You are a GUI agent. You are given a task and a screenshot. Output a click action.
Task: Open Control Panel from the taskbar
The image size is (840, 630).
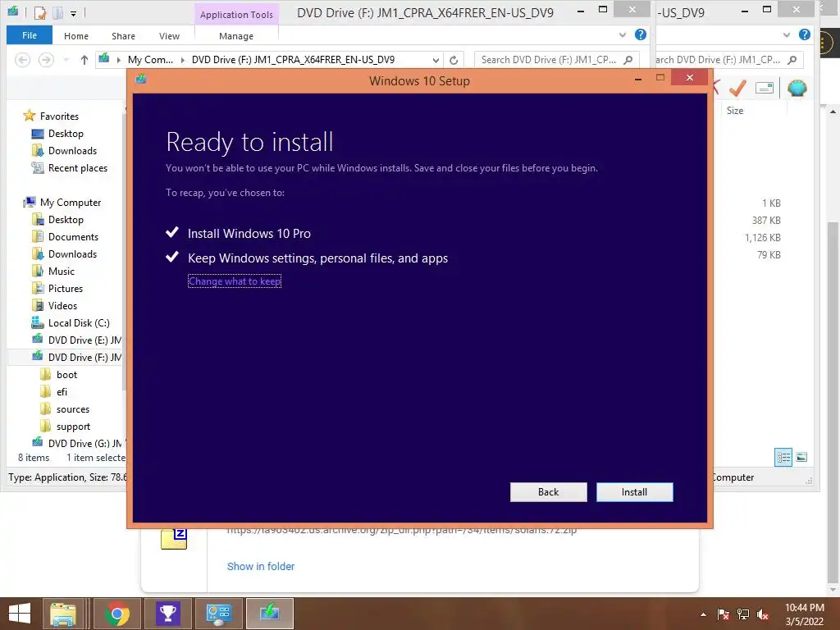click(218, 614)
